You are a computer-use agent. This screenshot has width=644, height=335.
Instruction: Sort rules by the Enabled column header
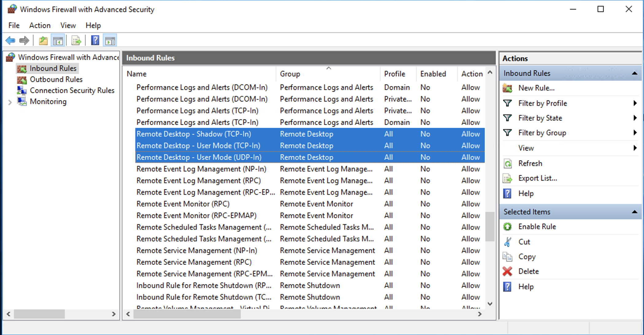(433, 74)
